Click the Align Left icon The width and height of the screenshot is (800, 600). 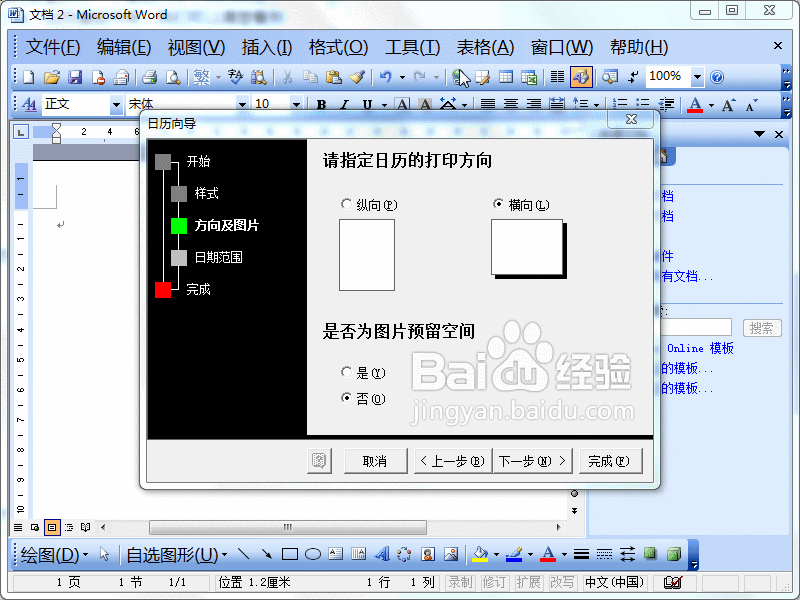[488, 104]
